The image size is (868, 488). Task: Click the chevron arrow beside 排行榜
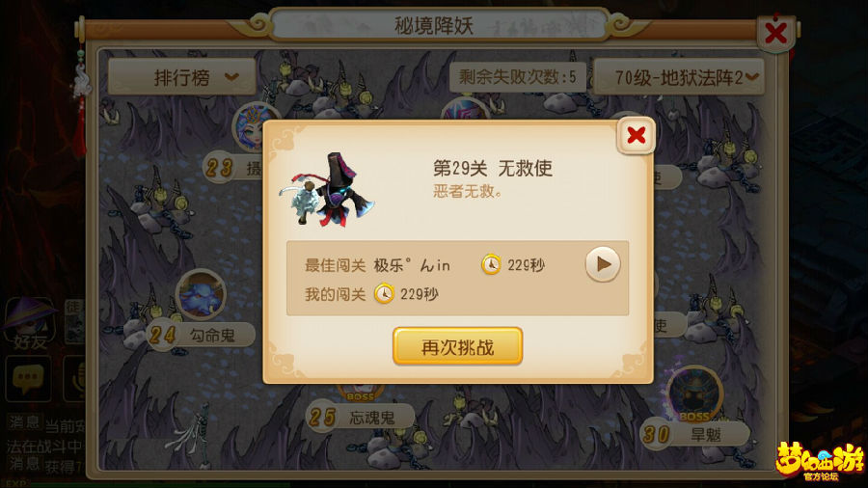(231, 77)
